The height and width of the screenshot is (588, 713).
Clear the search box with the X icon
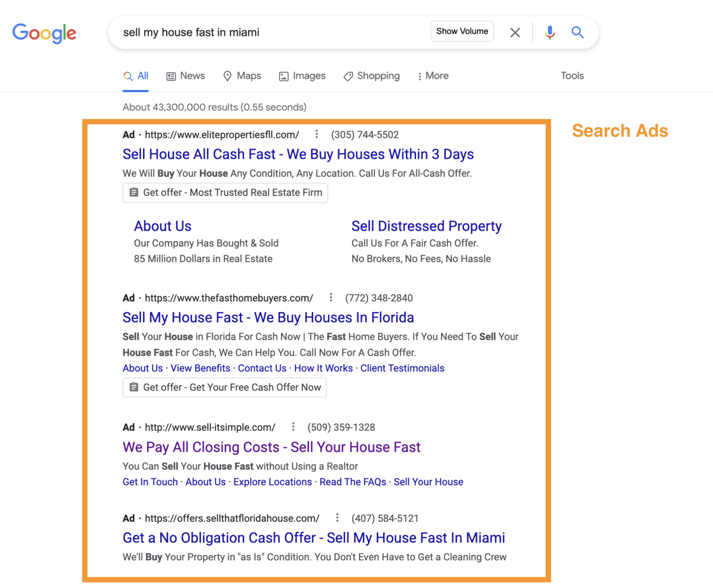515,32
